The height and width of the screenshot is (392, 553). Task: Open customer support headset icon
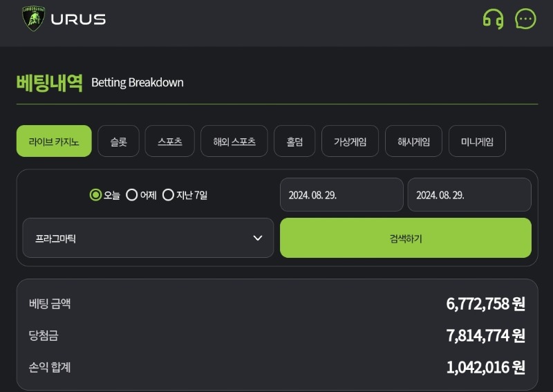(493, 19)
